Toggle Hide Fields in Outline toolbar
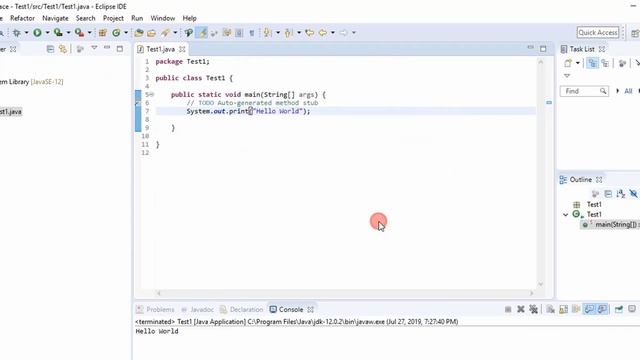This screenshot has height=360, width=640. (x=633, y=193)
